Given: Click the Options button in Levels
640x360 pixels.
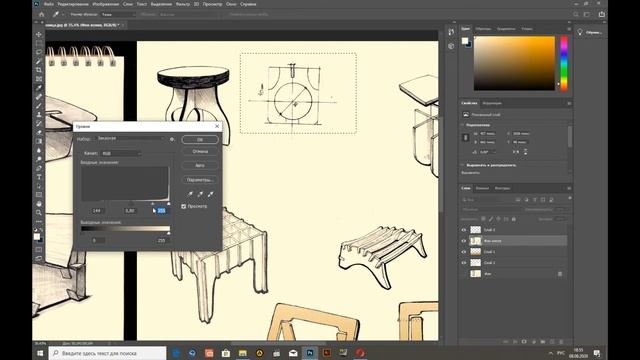Looking at the screenshot, I should 200,180.
